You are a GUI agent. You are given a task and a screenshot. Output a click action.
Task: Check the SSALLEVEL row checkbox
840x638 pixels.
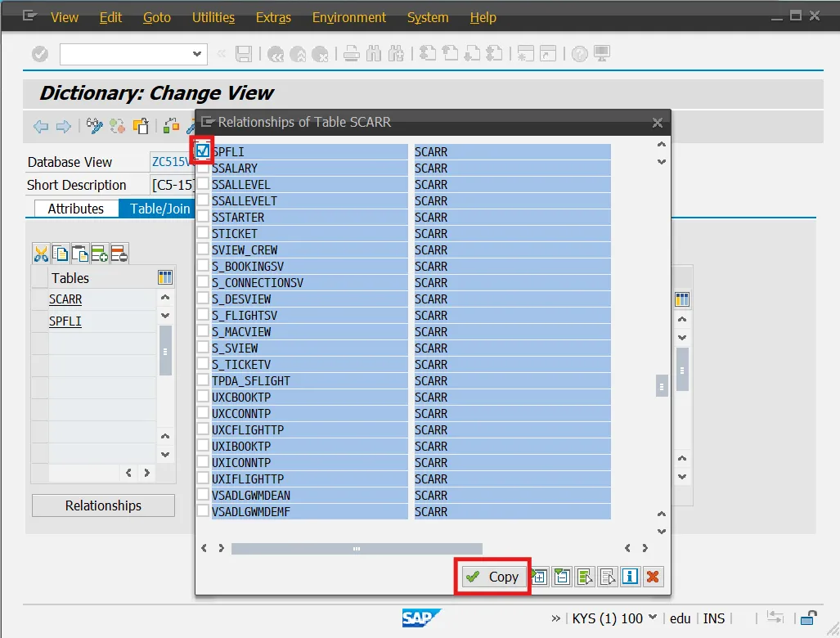coord(203,184)
